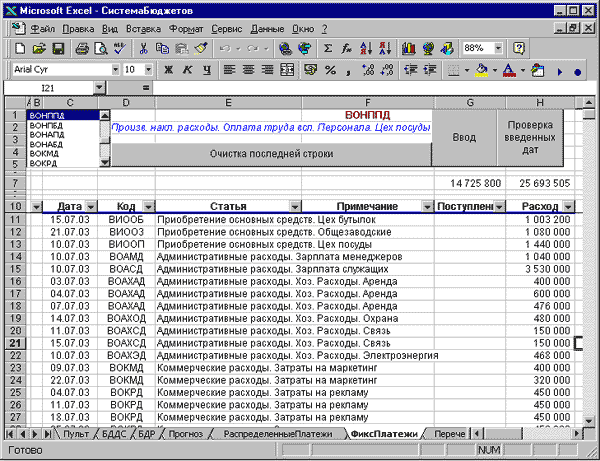
Task: Click the Fill Color bucket icon
Action: click(481, 70)
